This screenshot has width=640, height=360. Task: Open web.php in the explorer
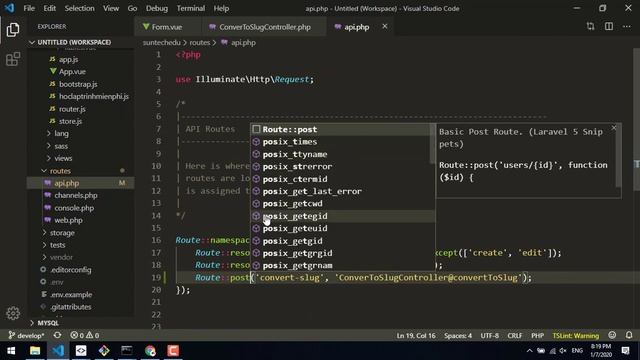(x=68, y=220)
